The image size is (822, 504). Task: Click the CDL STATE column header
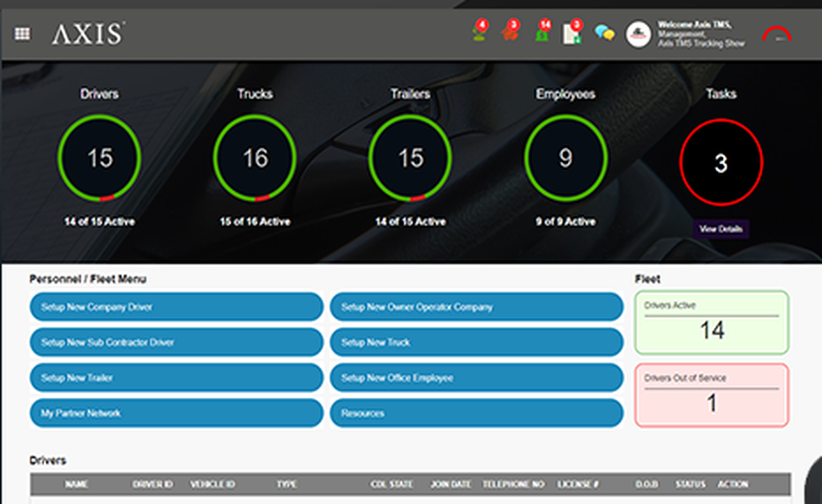click(392, 484)
